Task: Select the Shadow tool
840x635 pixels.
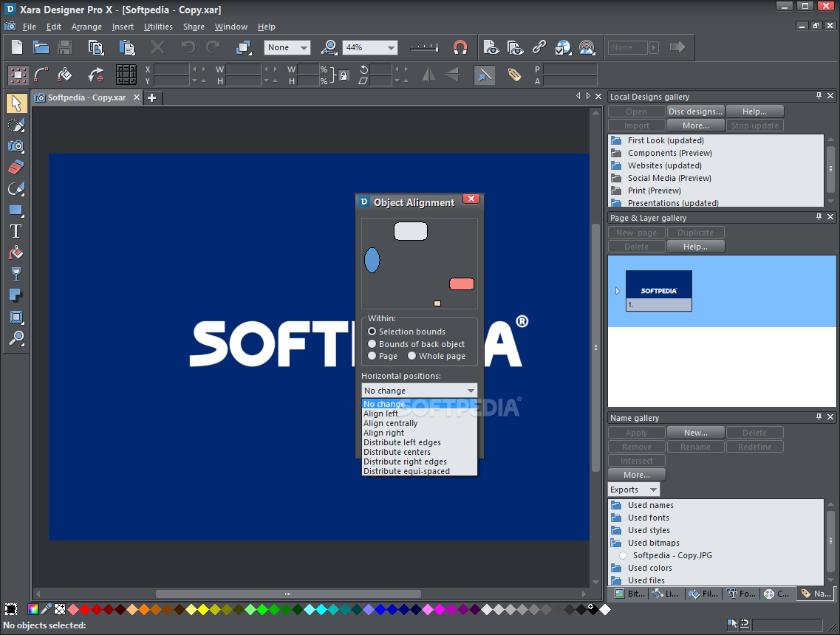Action: 16,295
